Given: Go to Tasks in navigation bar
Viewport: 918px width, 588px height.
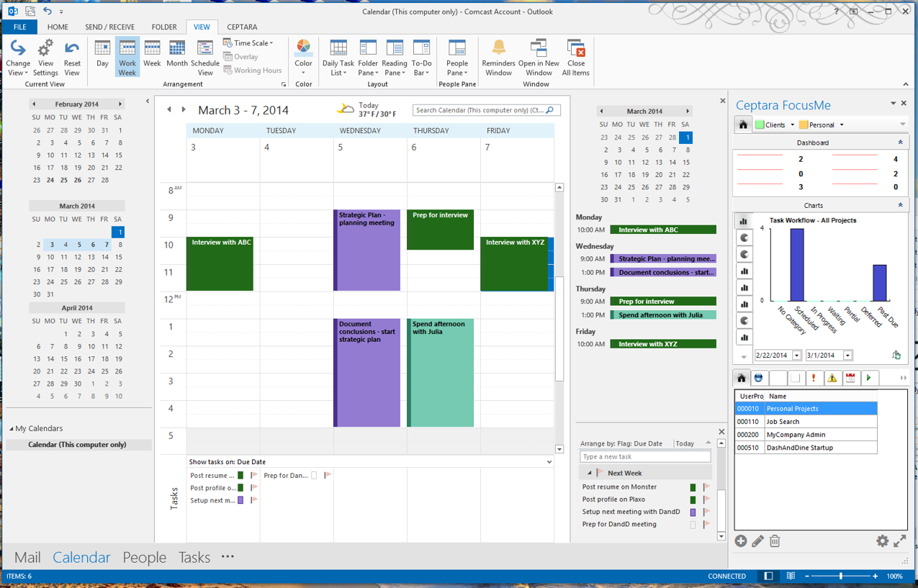Looking at the screenshot, I should tap(194, 557).
